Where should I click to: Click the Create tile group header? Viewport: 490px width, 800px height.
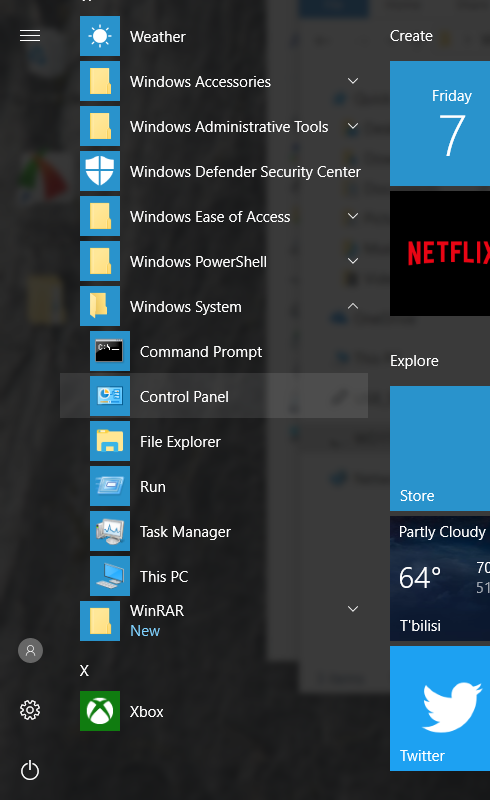coord(411,36)
